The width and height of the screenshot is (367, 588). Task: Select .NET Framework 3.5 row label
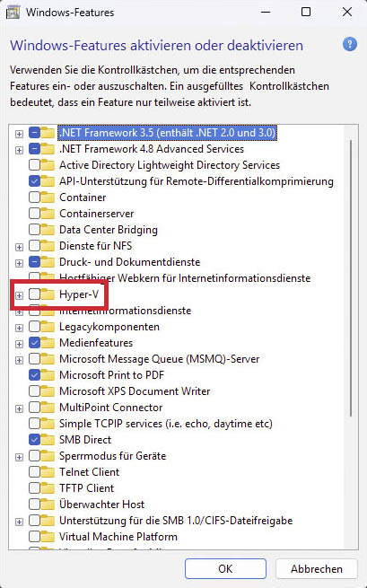click(167, 133)
